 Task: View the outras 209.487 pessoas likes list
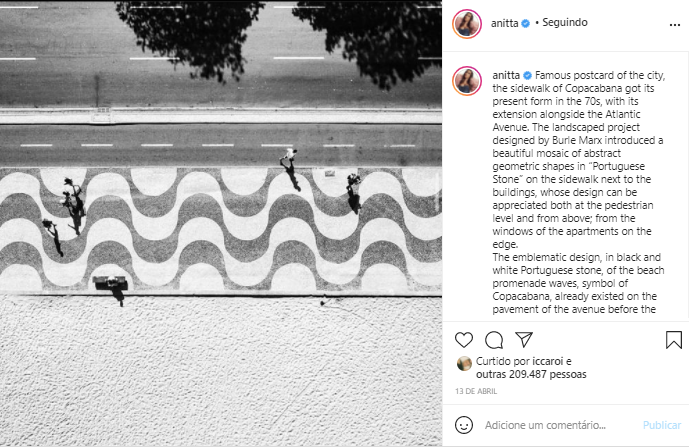pos(531,374)
